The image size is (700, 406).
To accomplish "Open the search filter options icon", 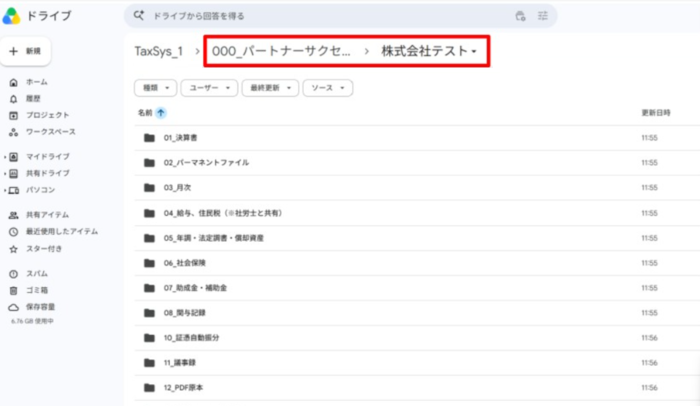I will (543, 16).
